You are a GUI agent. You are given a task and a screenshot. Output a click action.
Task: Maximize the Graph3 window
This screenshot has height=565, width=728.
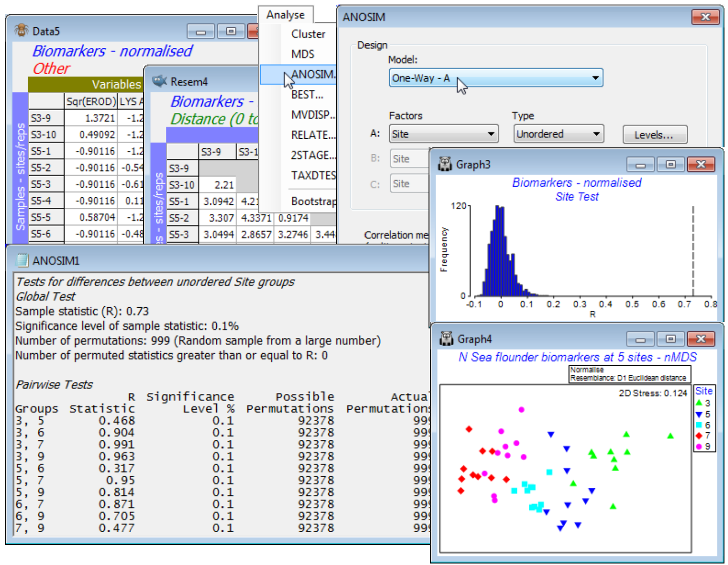(671, 164)
